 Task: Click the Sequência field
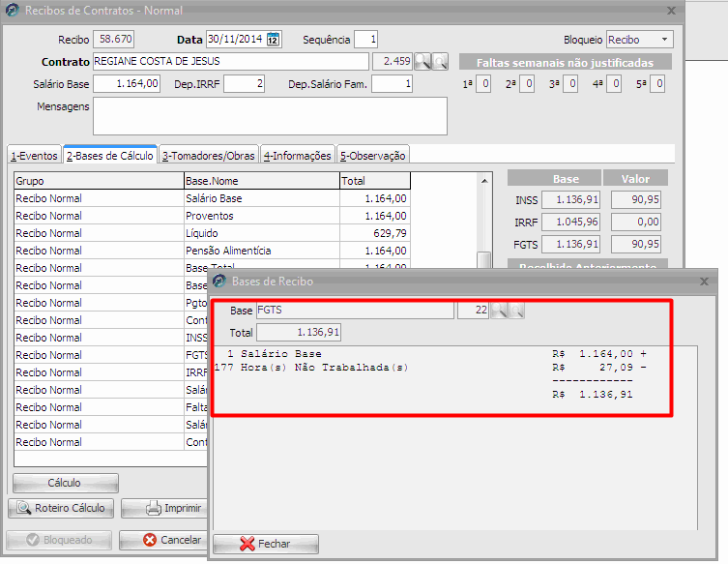click(x=365, y=39)
